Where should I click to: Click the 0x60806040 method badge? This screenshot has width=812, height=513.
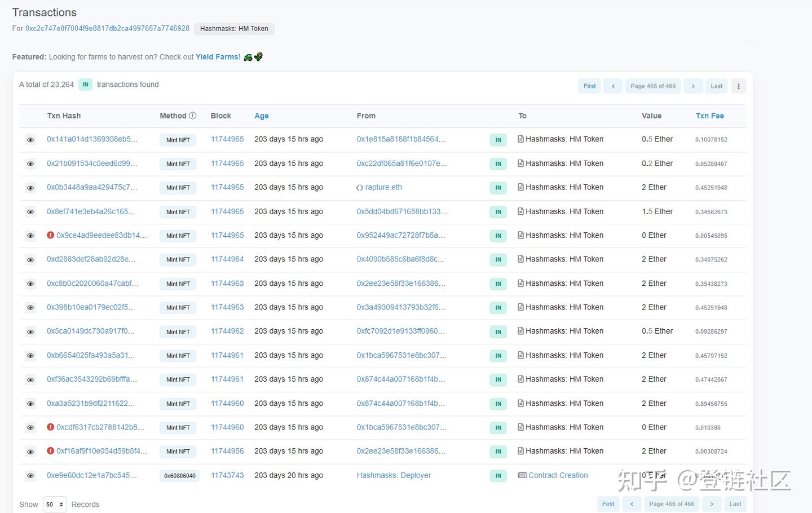point(180,476)
